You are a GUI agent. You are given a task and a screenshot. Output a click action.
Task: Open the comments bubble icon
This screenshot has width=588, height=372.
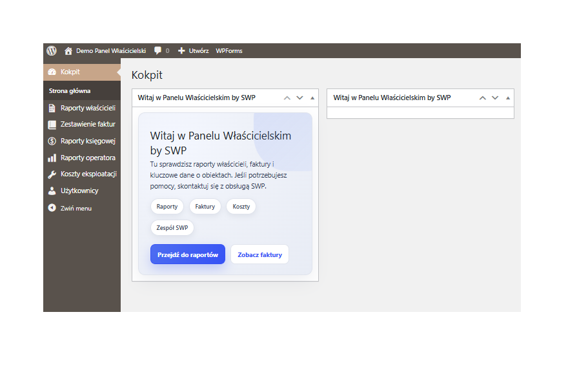point(158,50)
